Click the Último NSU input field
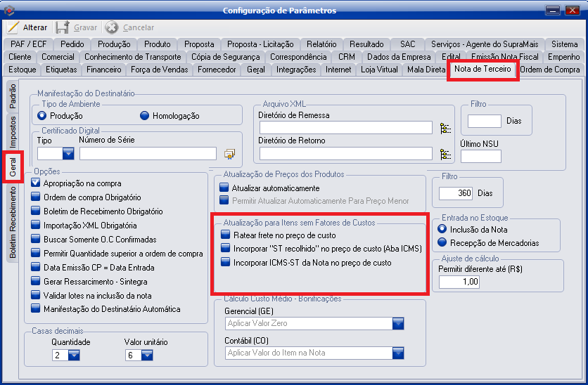Image resolution: width=588 pixels, height=385 pixels. click(x=480, y=156)
